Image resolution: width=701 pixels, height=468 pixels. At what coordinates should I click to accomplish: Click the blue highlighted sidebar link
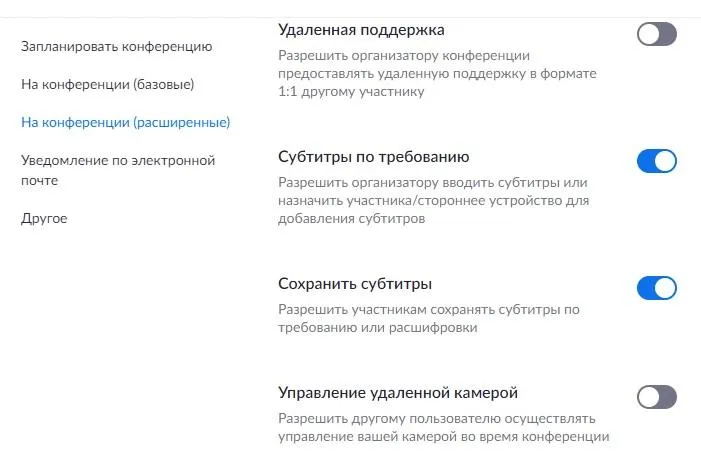[126, 122]
